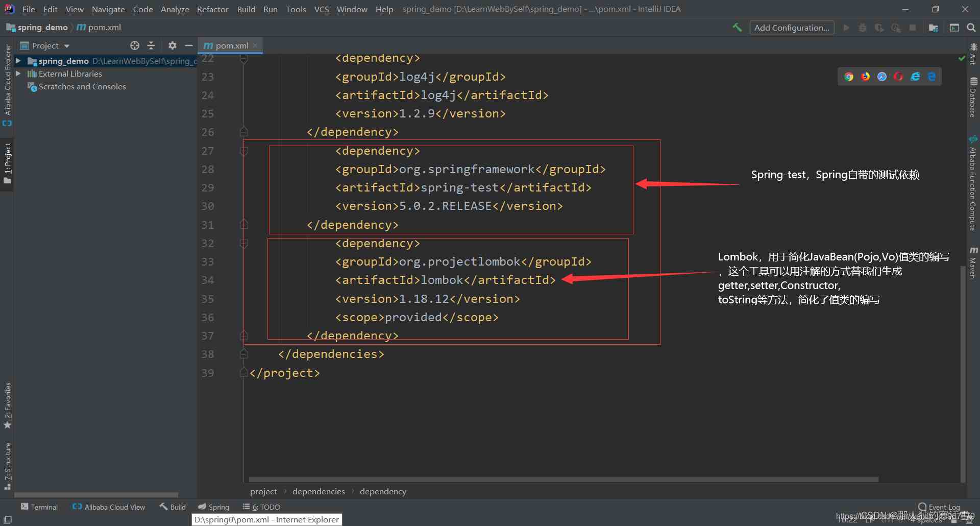980x526 pixels.
Task: Click the Build project hammer icon
Action: pos(737,28)
